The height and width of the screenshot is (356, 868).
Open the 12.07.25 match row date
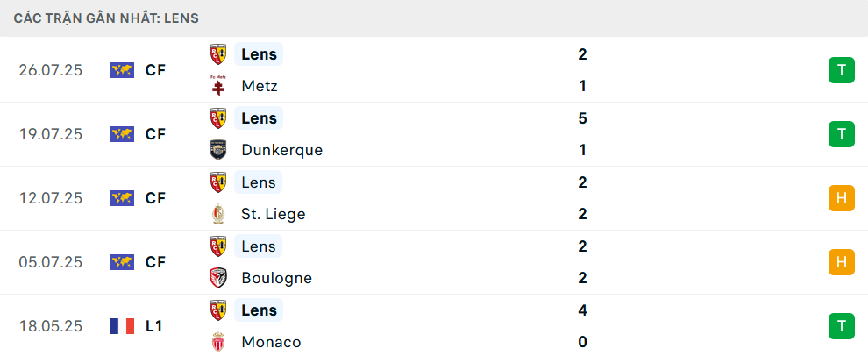(x=50, y=198)
